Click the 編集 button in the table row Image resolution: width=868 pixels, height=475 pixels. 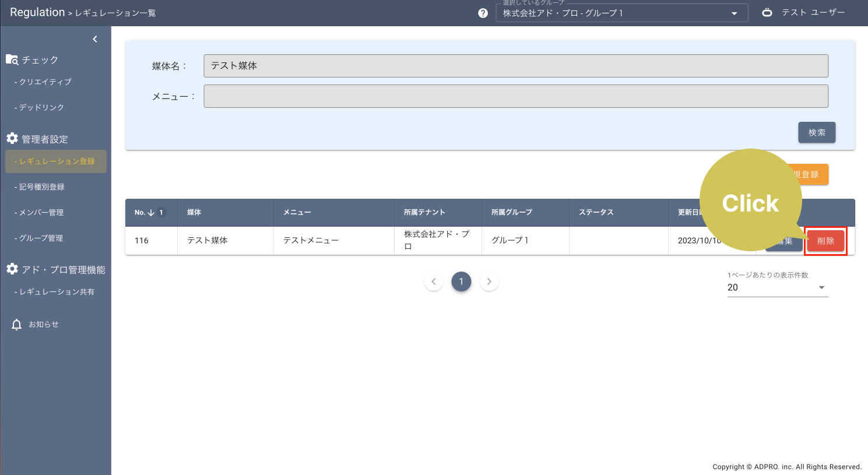[x=784, y=240]
